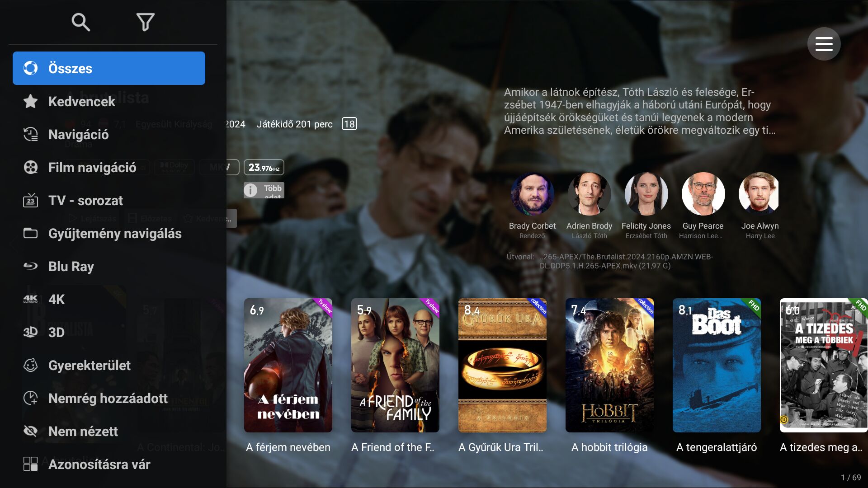Open A Friend of the Family poster
The image size is (868, 488).
(395, 365)
